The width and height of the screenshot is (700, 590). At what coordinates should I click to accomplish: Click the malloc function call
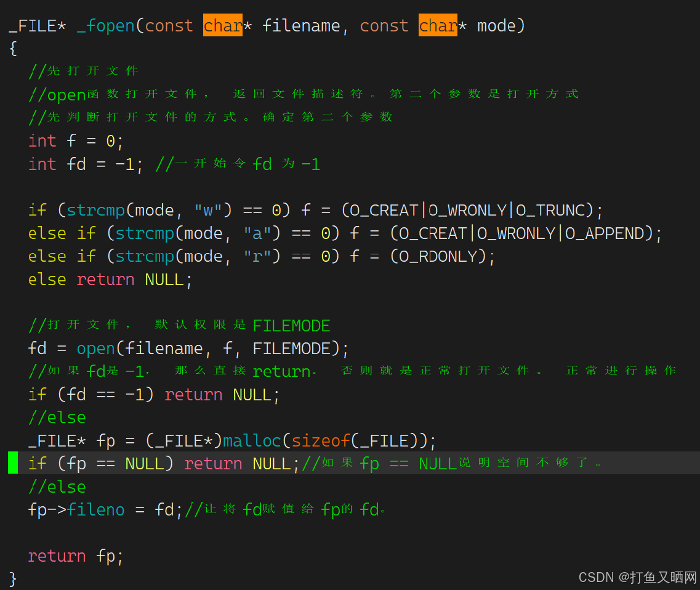pos(252,440)
